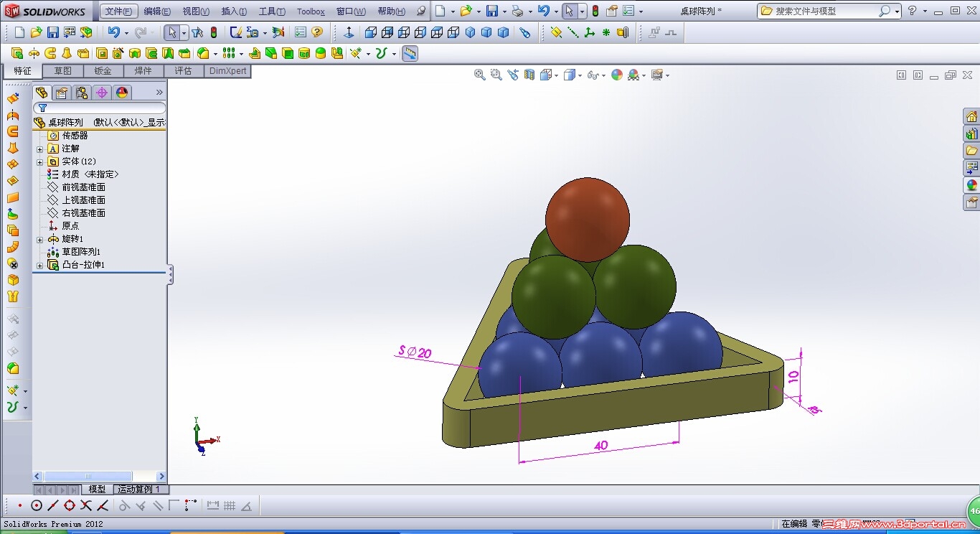Click the Zoom to Area icon
980x534 pixels.
tap(496, 75)
